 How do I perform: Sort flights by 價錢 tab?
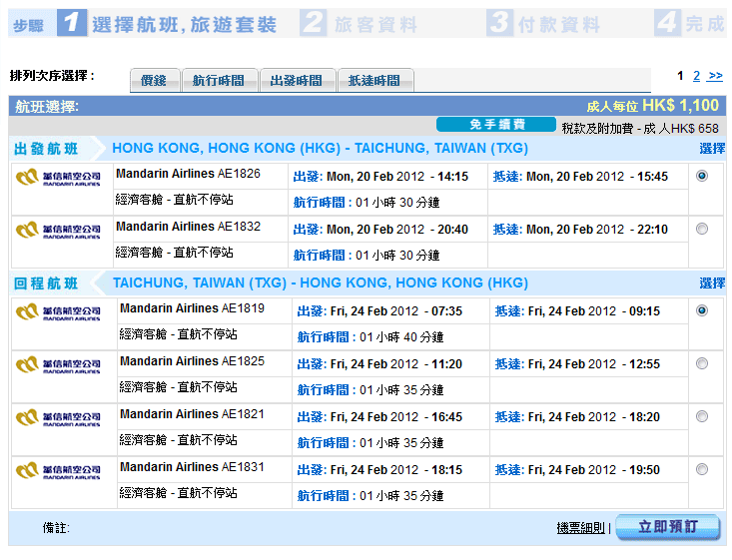154,81
